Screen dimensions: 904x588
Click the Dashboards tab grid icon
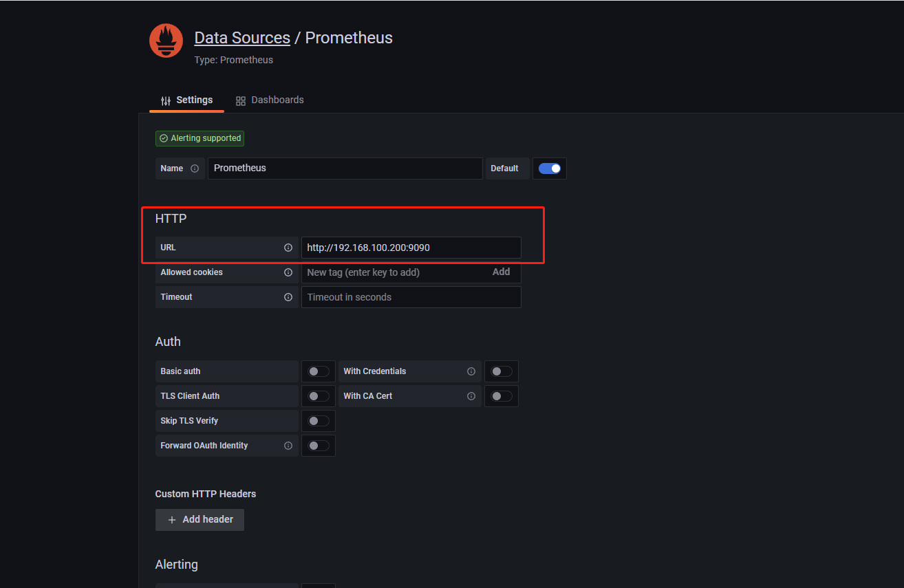pyautogui.click(x=241, y=101)
